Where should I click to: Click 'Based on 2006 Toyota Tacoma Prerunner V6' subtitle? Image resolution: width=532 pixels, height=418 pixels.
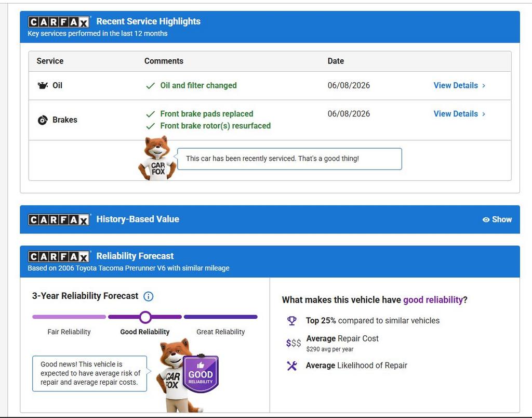(x=128, y=268)
